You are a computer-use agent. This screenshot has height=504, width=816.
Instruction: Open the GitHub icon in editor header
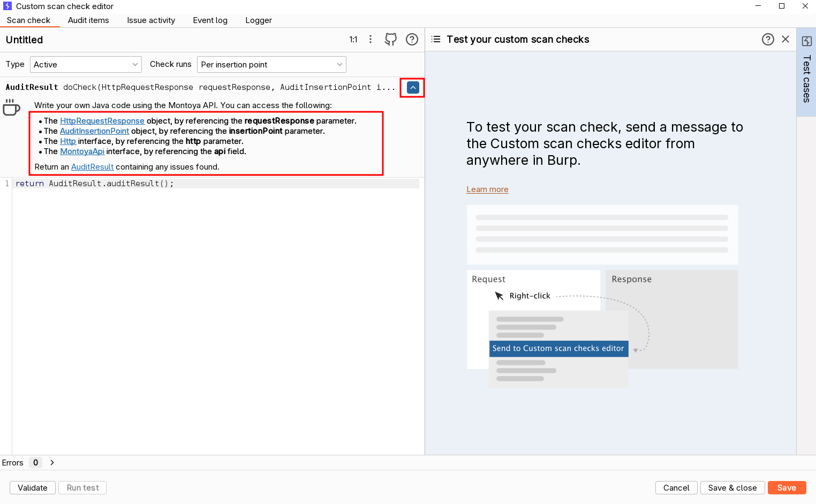(391, 40)
